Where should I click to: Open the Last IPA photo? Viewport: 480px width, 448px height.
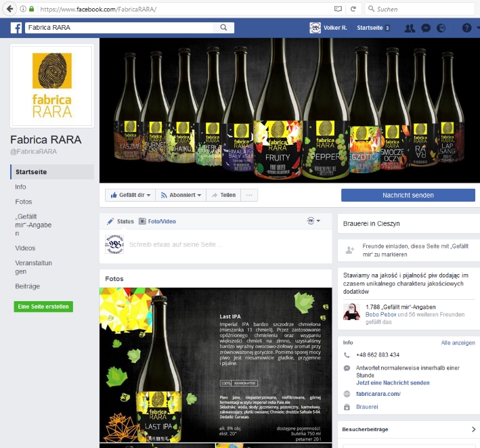215,365
